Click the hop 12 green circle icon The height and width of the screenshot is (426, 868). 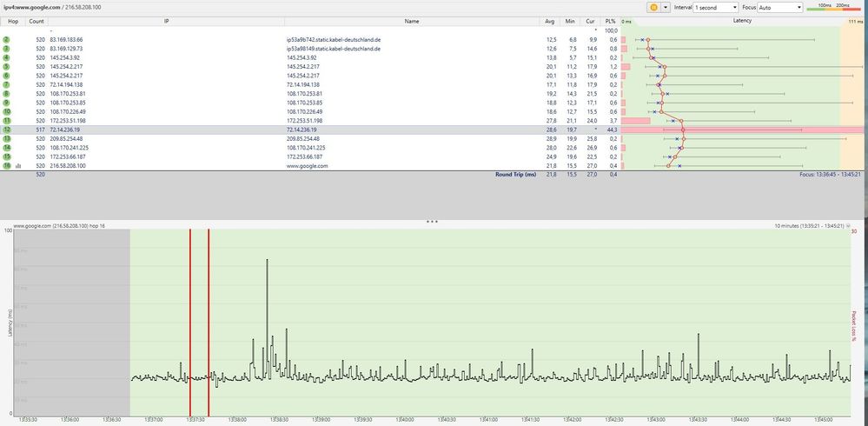click(x=7, y=130)
